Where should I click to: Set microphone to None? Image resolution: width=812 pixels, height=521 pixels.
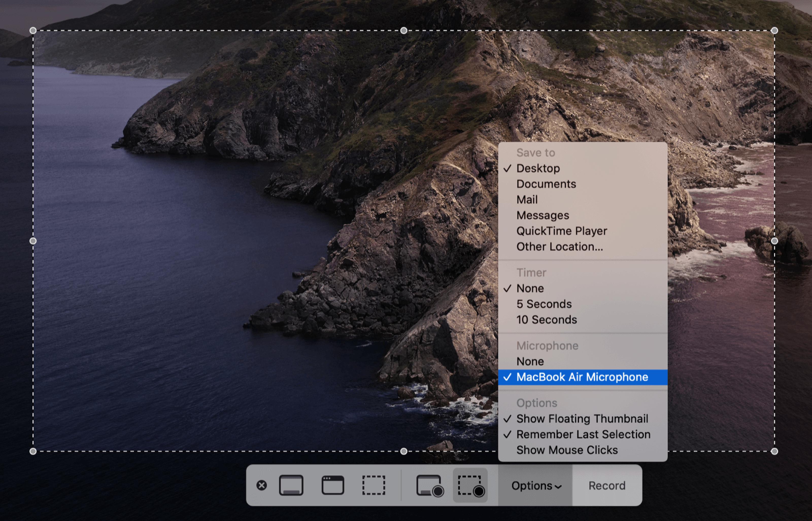pos(530,361)
